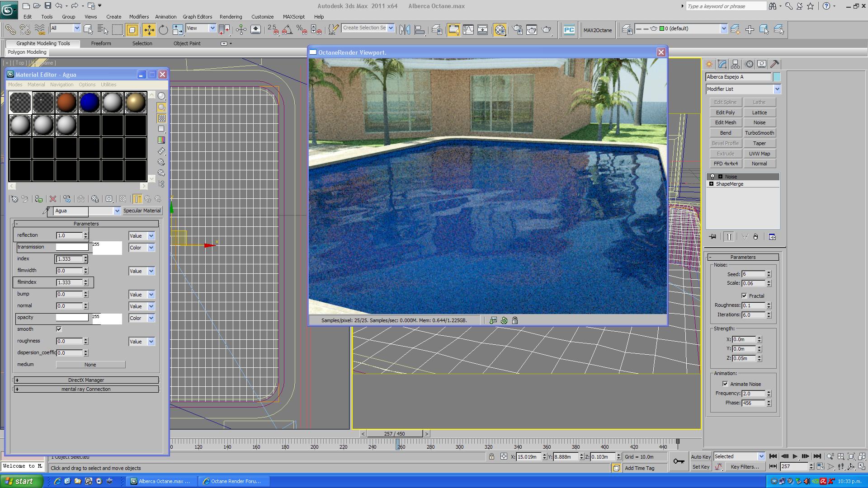Click the MAX2Octane toolbar button
Screen dimensions: 868x488
597,30
